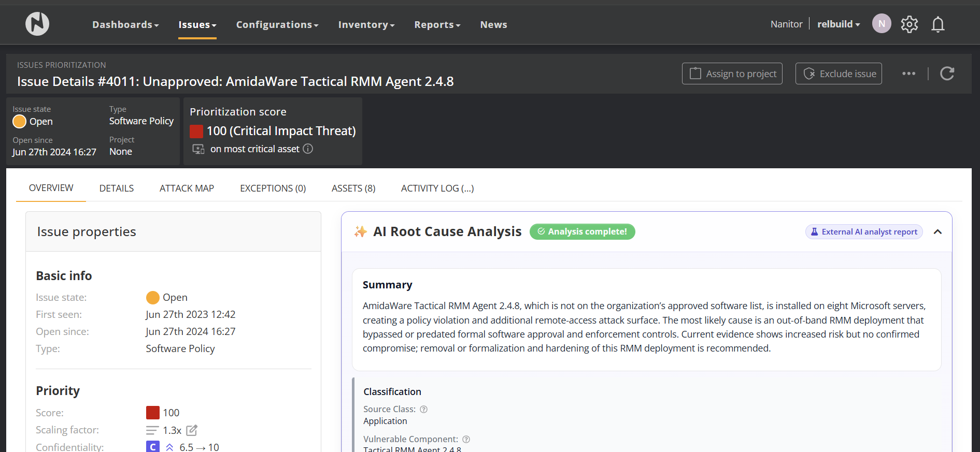Click the user avatar N icon

click(x=881, y=24)
